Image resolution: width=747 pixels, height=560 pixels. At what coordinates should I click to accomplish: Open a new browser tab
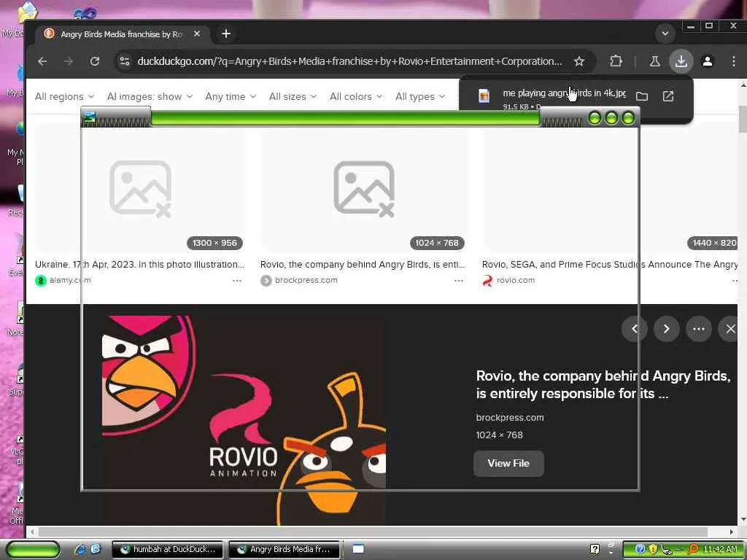(226, 34)
